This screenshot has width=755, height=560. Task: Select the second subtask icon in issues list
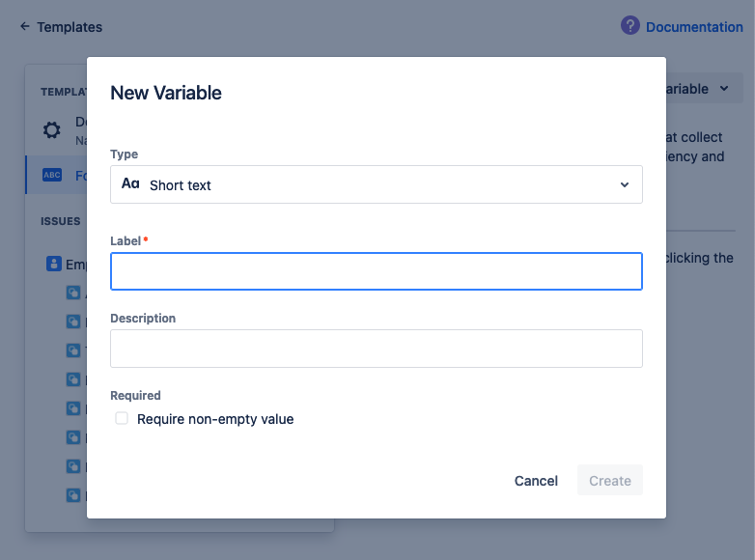[x=73, y=322]
